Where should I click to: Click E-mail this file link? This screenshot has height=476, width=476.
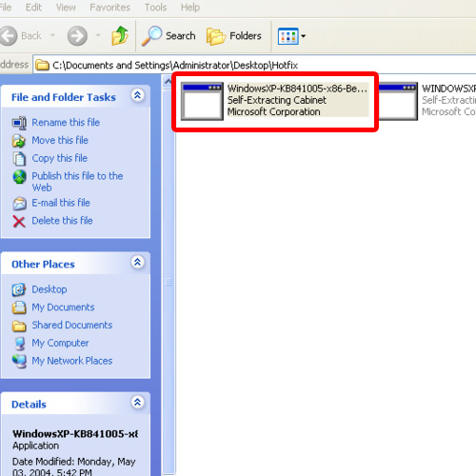point(61,203)
